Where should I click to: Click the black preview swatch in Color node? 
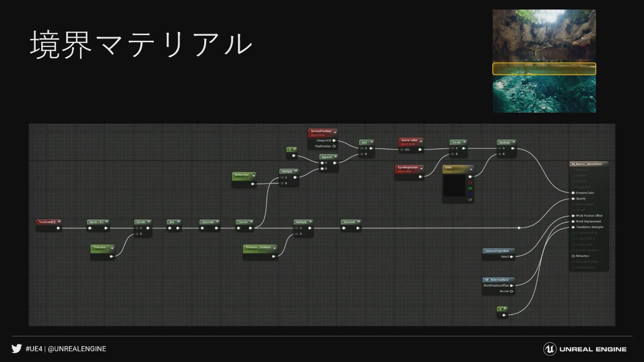coord(455,187)
